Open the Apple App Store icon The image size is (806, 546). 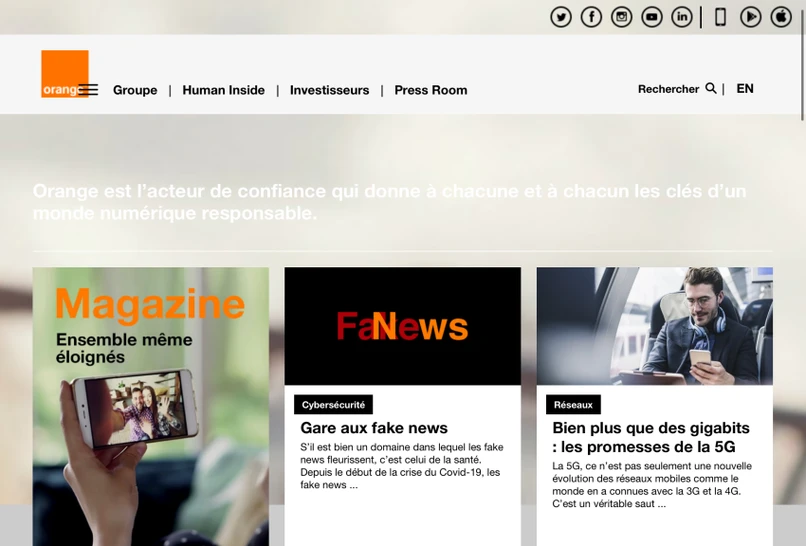[x=781, y=17]
